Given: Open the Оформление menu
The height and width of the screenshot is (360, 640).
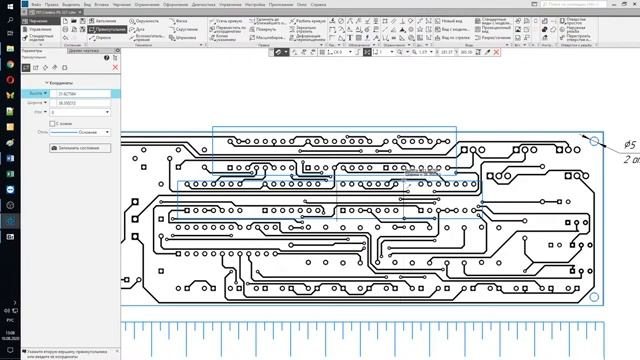Looking at the screenshot, I should [176, 4].
